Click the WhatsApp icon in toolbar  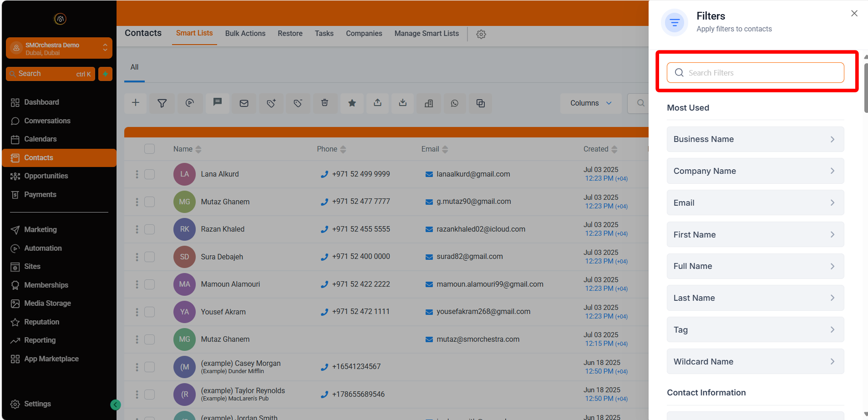[454, 103]
